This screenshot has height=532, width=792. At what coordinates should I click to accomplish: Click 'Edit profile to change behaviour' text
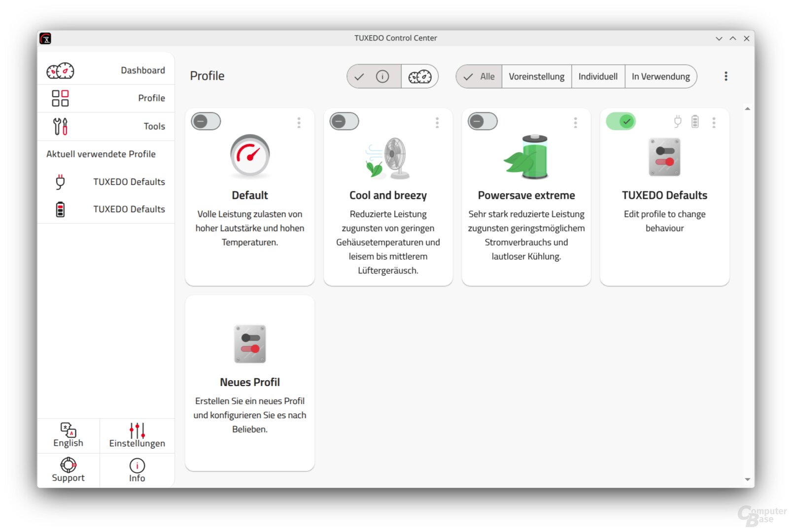pos(664,221)
